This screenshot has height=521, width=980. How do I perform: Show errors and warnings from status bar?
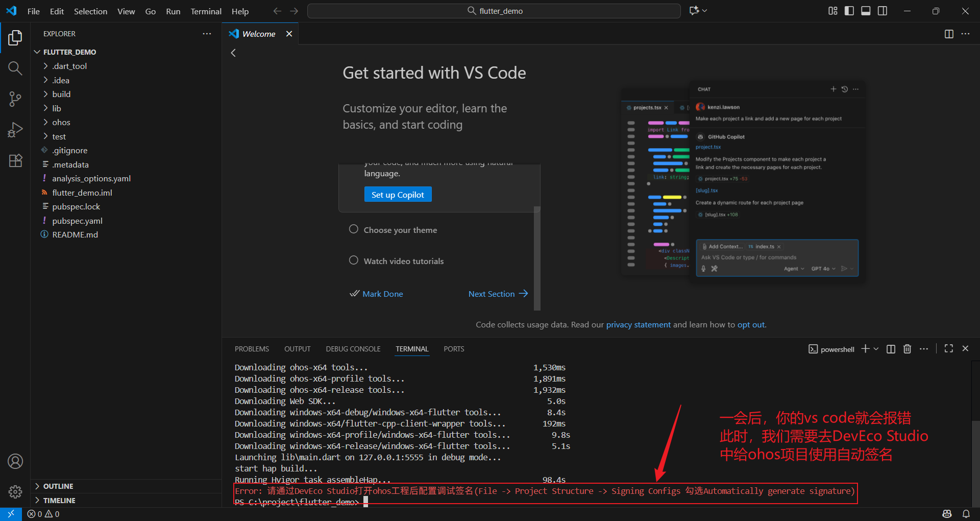click(x=43, y=514)
